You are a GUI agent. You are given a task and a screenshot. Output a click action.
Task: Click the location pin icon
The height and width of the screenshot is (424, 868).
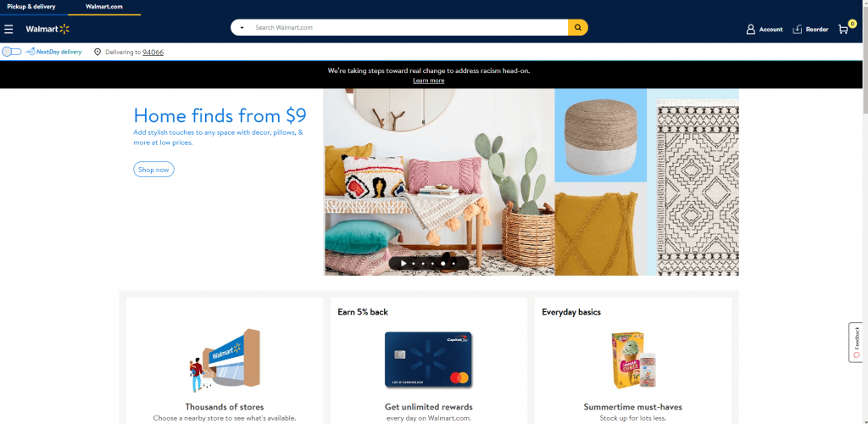click(97, 52)
